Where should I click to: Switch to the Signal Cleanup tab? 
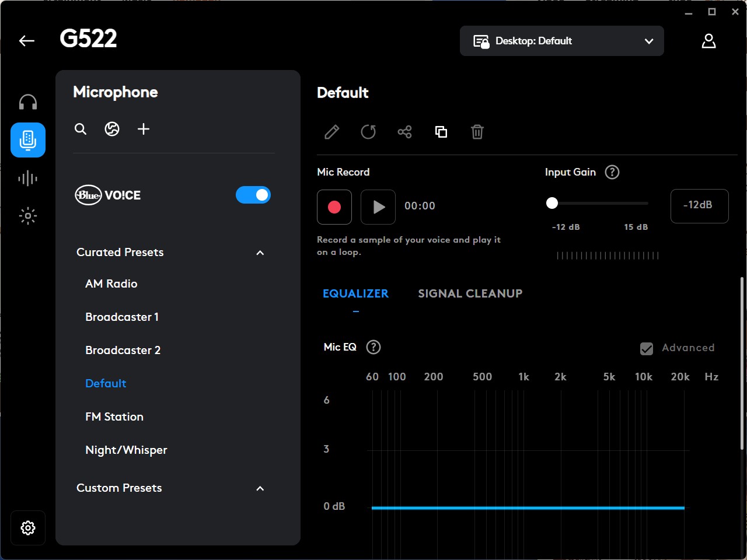click(x=470, y=293)
